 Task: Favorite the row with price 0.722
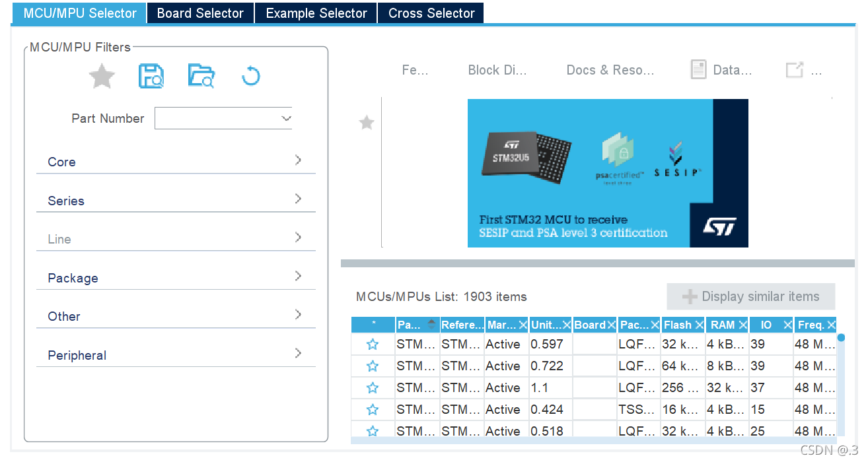pos(373,366)
